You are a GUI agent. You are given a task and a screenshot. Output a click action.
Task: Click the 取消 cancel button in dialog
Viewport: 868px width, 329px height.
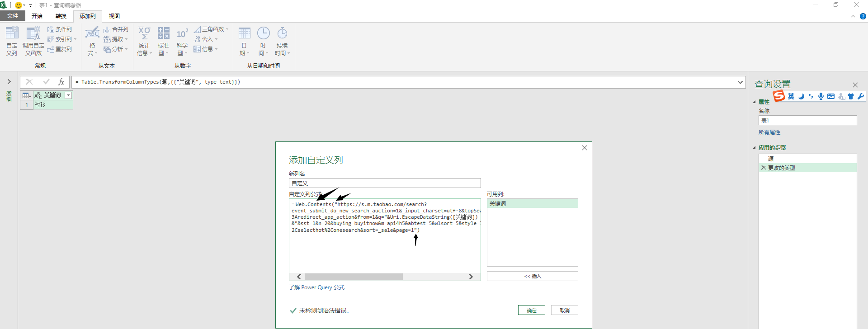pos(565,310)
